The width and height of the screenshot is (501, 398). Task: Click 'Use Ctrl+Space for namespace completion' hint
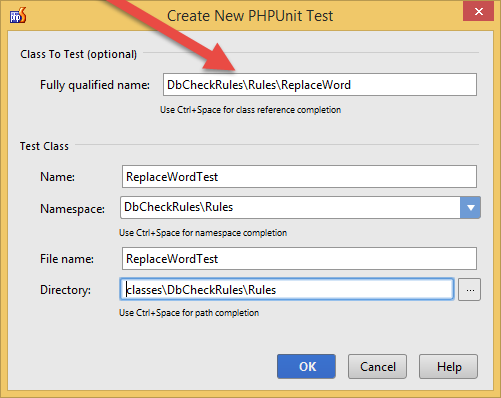point(203,233)
